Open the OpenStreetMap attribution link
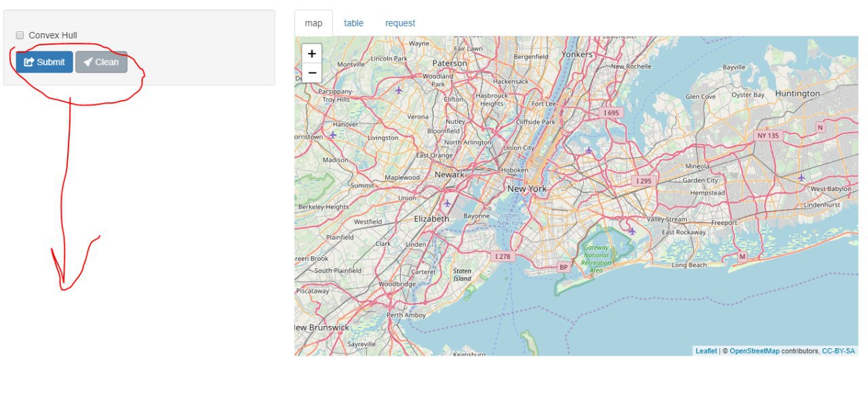This screenshot has width=868, height=393. (754, 351)
